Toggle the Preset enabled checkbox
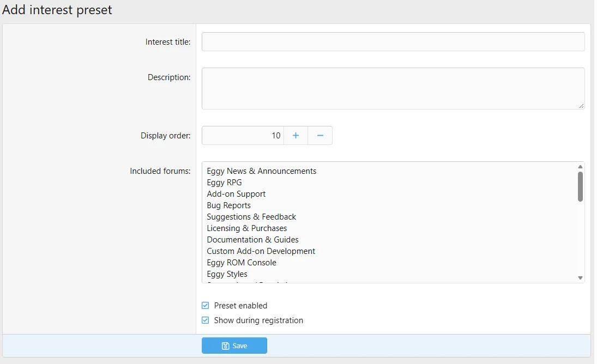The height and width of the screenshot is (364, 597). click(205, 306)
